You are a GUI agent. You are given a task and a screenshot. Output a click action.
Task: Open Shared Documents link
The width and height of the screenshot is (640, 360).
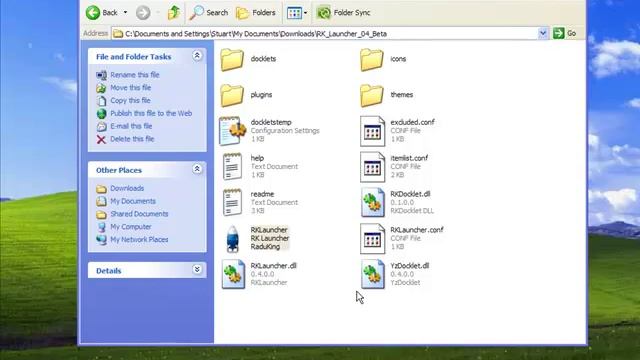pos(139,214)
